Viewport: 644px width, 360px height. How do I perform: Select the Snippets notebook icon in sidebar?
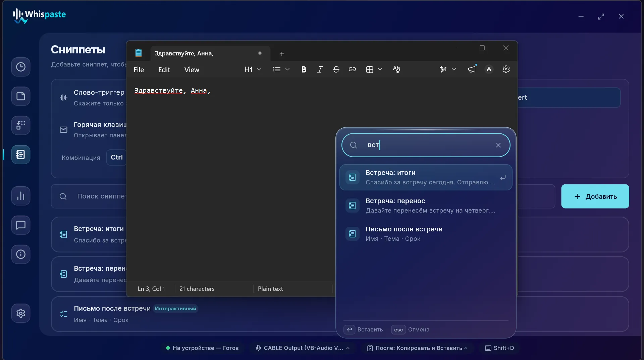tap(21, 154)
